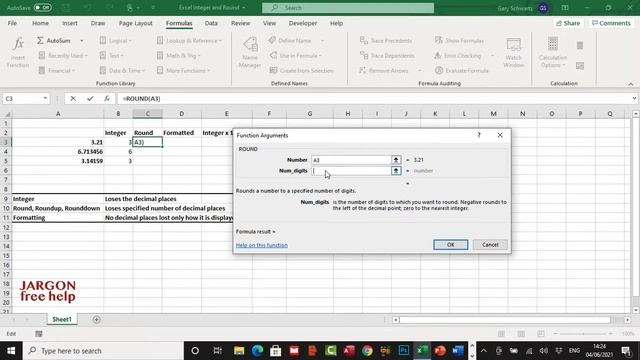Click the Insert Function fx icon
640x360 pixels.
click(x=18, y=52)
